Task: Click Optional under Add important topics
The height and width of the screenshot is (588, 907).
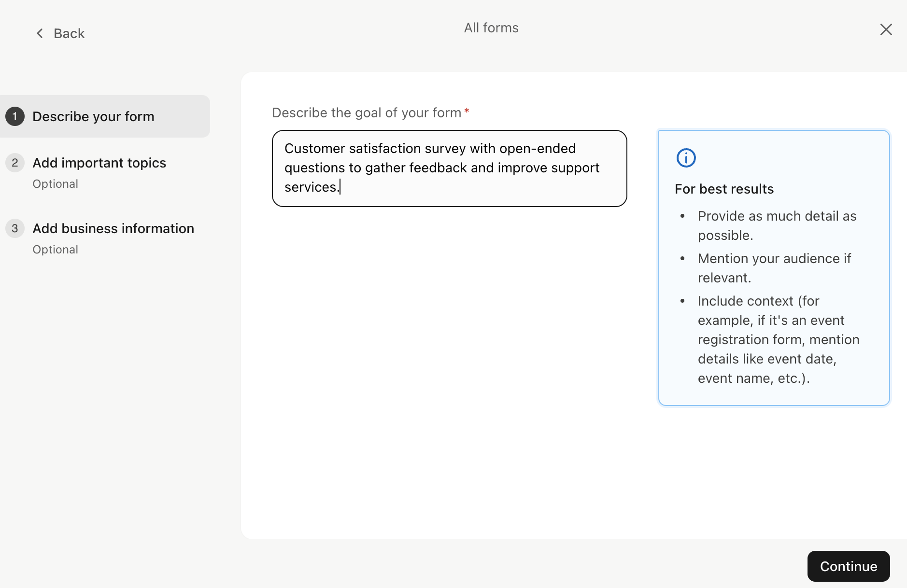Action: tap(55, 184)
